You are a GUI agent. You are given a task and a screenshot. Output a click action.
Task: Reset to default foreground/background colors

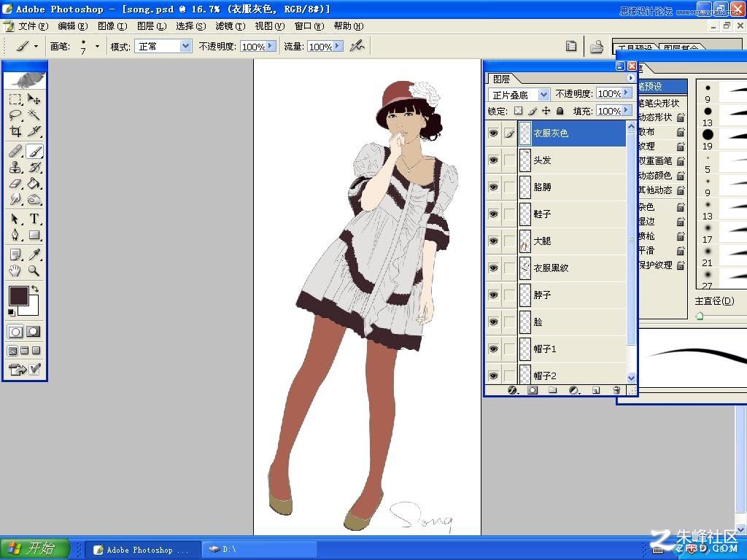(x=12, y=312)
